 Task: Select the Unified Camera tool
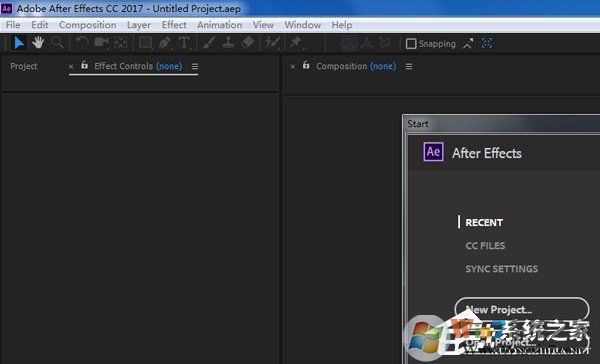101,42
